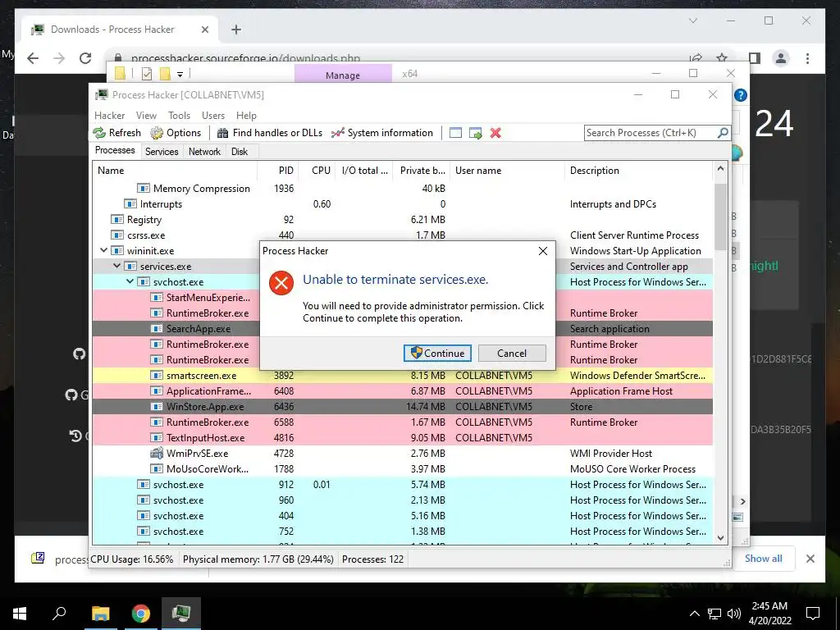Viewport: 840px width, 630px height.
Task: Select svchost.exe with PID 960
Action: (x=402, y=500)
